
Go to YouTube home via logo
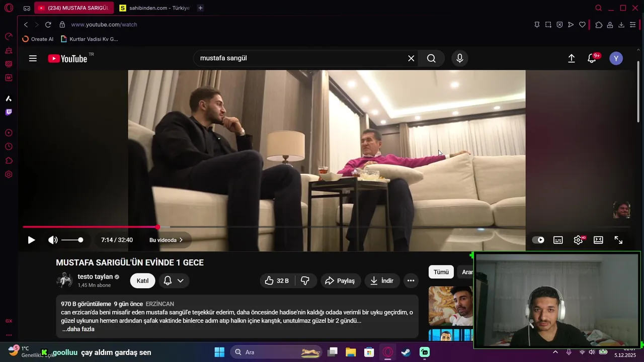coord(68,58)
